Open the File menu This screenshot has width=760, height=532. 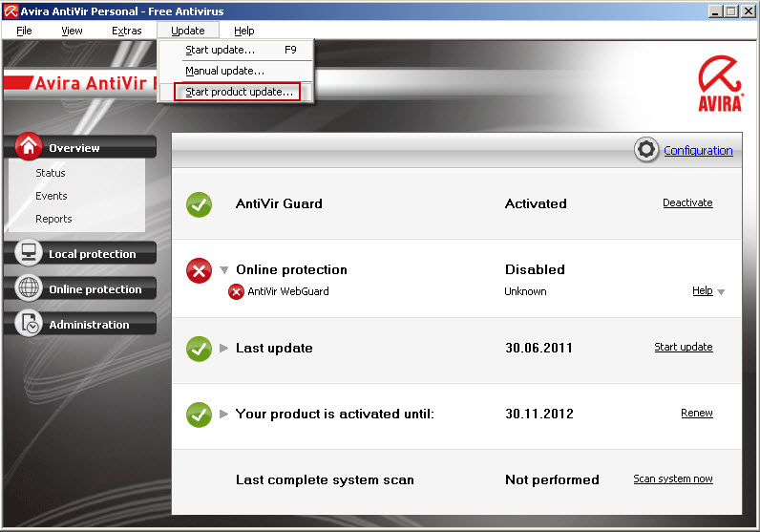tap(24, 31)
